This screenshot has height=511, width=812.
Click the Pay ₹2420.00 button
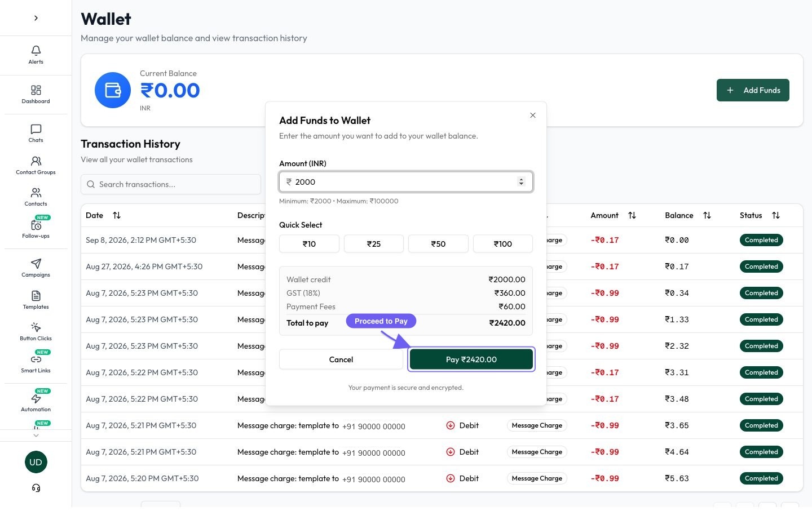tap(471, 359)
